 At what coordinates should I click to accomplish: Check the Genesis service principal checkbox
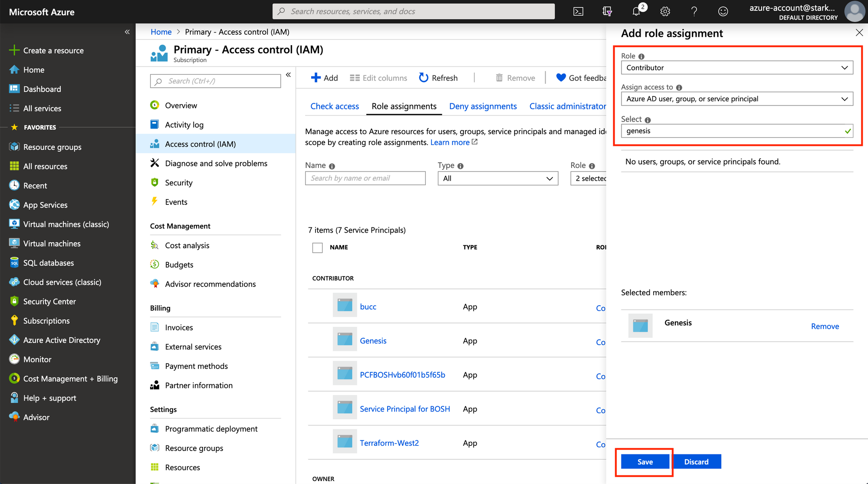point(317,340)
